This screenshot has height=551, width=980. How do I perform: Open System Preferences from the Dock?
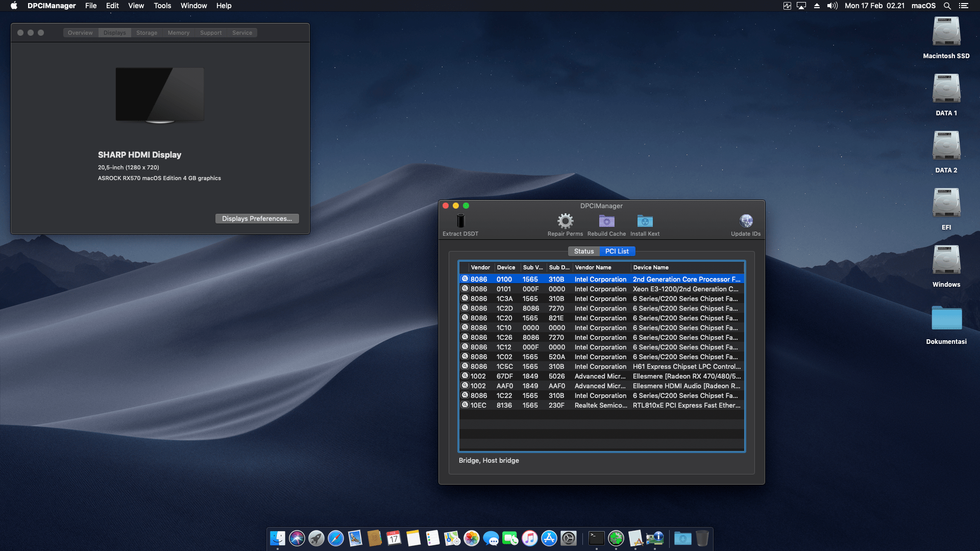tap(569, 538)
